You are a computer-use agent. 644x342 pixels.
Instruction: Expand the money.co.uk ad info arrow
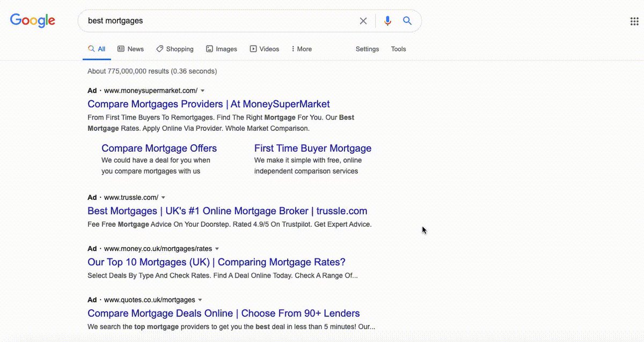coord(217,249)
